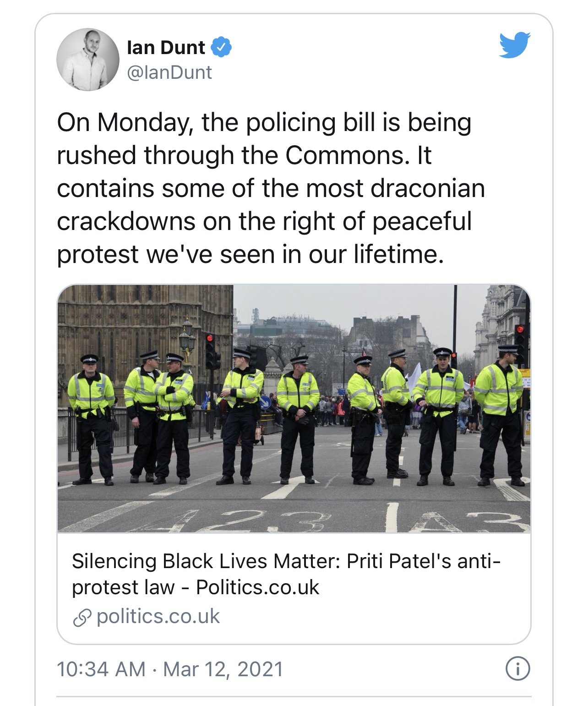Image resolution: width=588 pixels, height=706 pixels.
Task: Open the display name "Ian Dunt"
Action: coord(166,48)
